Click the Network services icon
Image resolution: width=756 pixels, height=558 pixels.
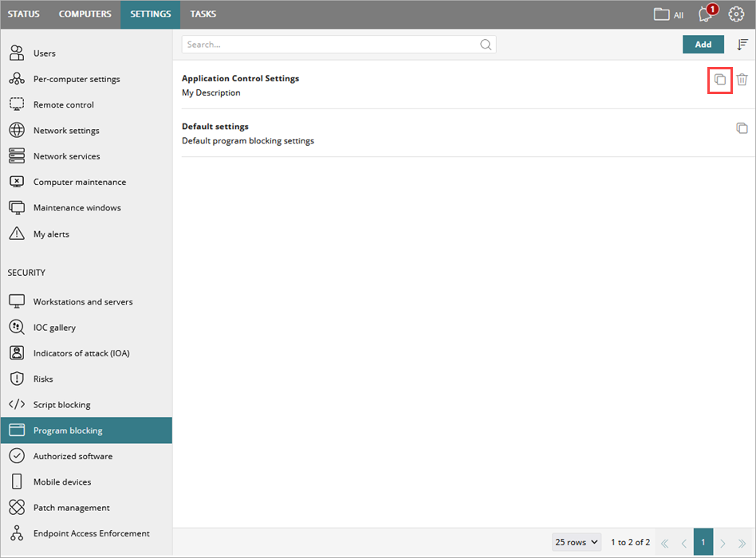[x=17, y=155]
